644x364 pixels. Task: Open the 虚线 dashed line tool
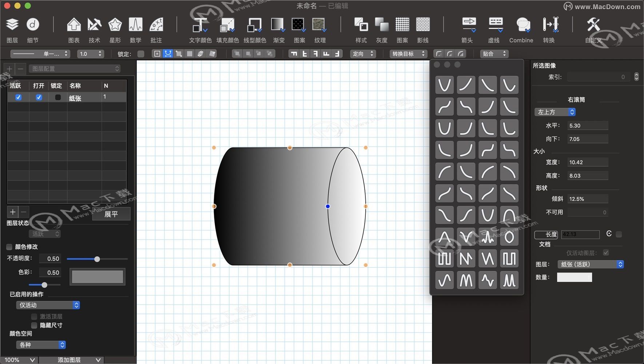click(496, 25)
